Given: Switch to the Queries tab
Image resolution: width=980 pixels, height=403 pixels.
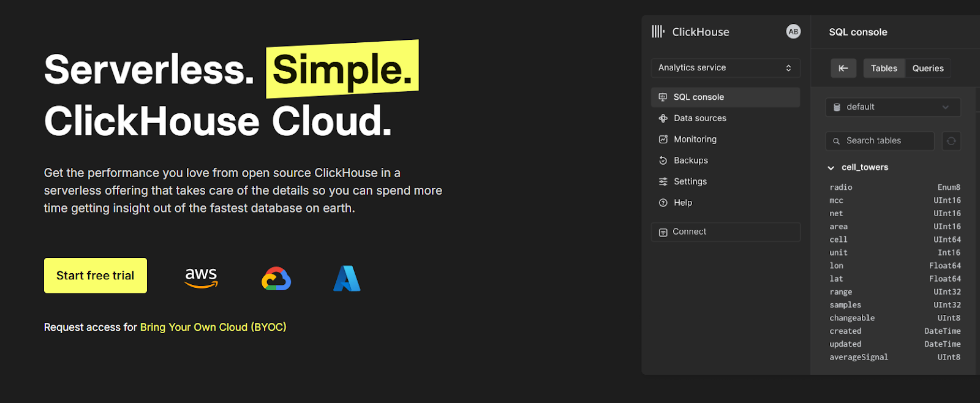Looking at the screenshot, I should coord(928,68).
